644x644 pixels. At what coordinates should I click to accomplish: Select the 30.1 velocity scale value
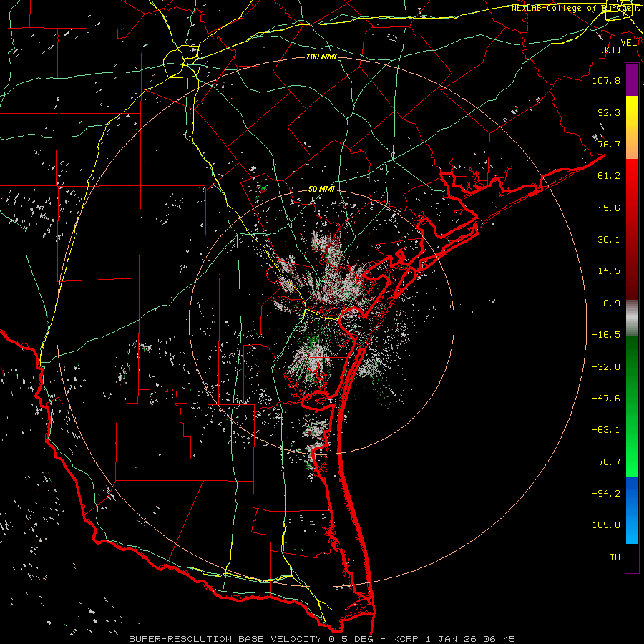click(609, 240)
